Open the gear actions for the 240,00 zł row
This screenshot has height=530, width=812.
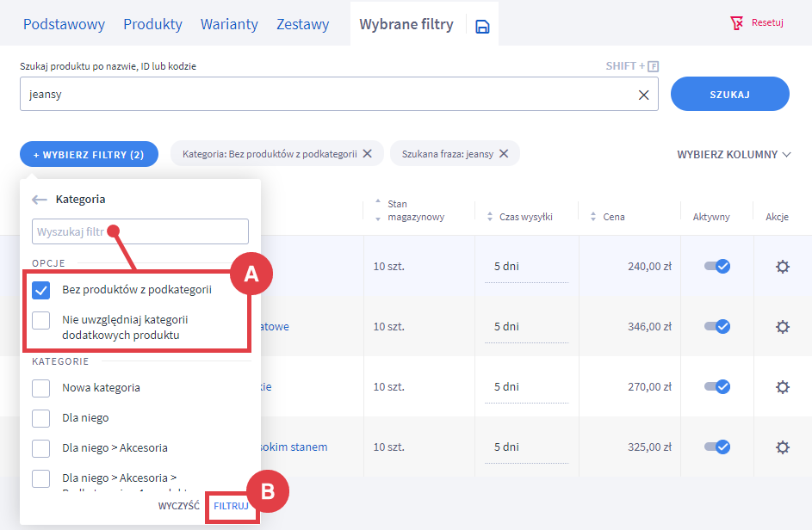click(783, 267)
